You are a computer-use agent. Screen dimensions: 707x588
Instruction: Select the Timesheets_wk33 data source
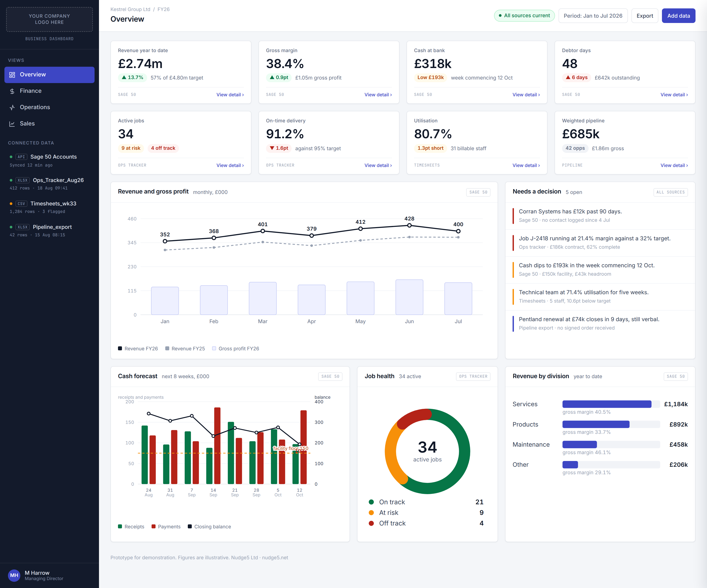49,207
